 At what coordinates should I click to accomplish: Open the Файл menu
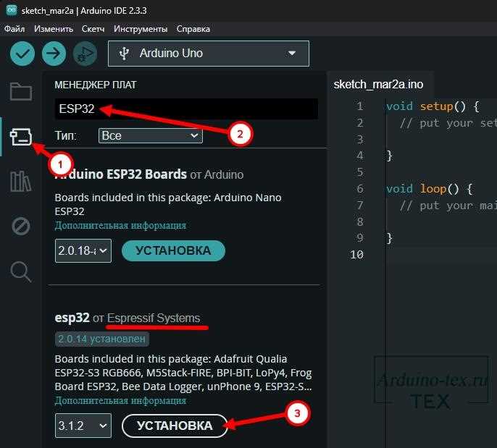(14, 29)
